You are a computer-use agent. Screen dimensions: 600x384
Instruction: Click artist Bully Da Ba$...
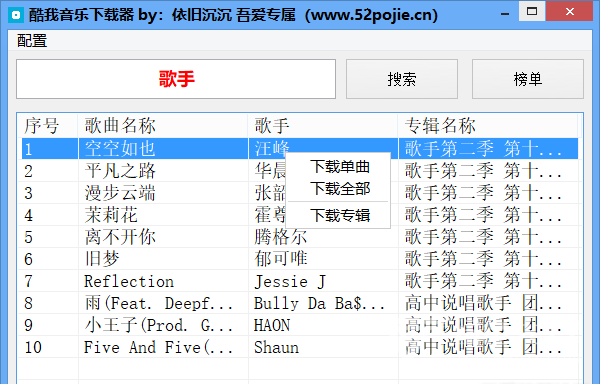(320, 303)
